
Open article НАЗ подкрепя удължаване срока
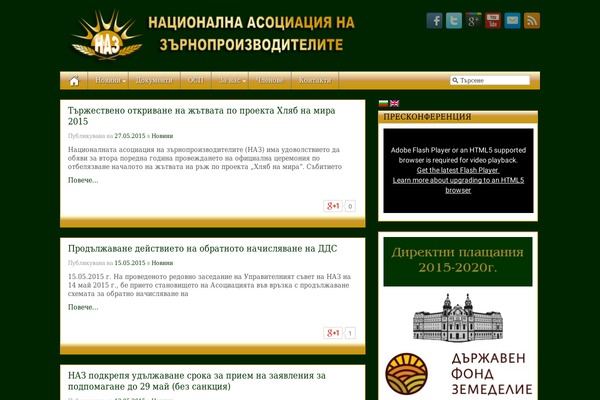point(197,381)
